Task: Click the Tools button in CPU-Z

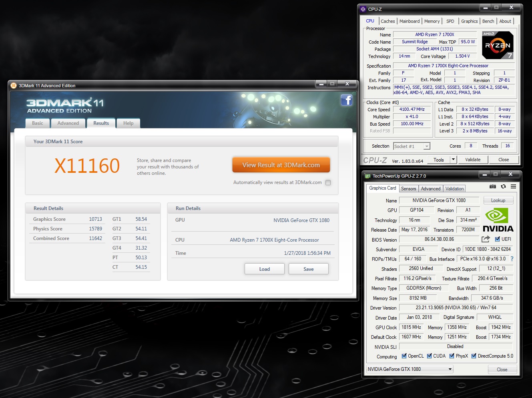Action: (439, 160)
